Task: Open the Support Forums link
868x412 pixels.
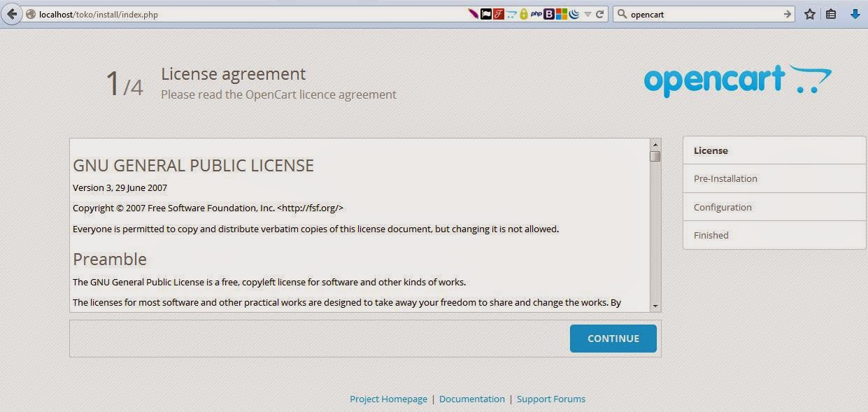Action: (551, 399)
